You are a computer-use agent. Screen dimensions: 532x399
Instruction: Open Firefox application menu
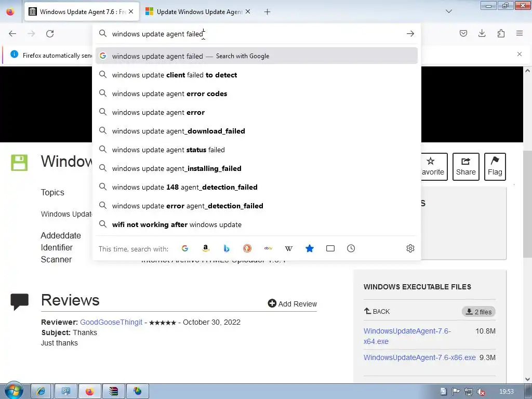(520, 33)
